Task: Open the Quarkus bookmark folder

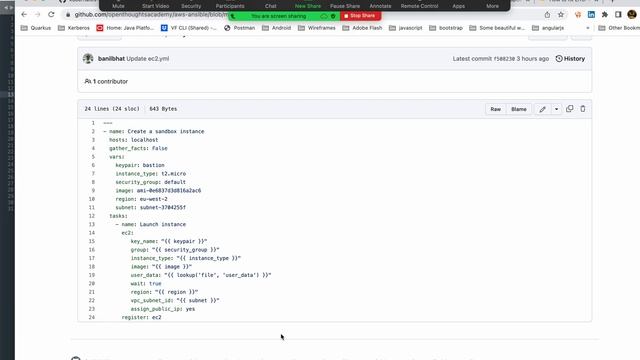Action: click(x=36, y=28)
